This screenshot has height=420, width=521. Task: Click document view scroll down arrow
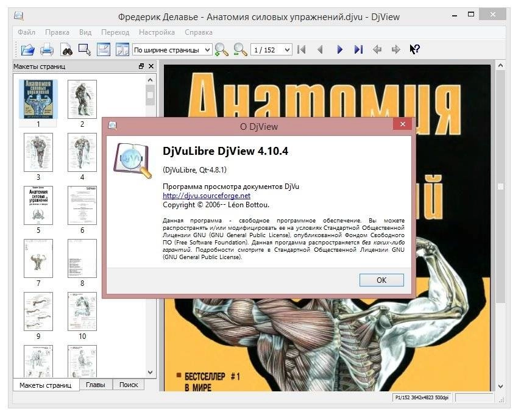501,386
